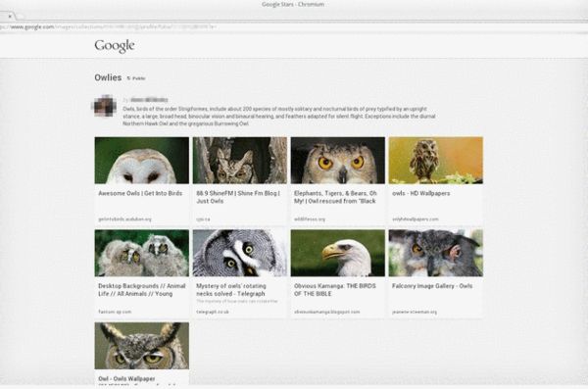Open 'Obvious Kamanga: THE BIRDS OF THE BIBLE' link
The width and height of the screenshot is (588, 389).
[335, 290]
